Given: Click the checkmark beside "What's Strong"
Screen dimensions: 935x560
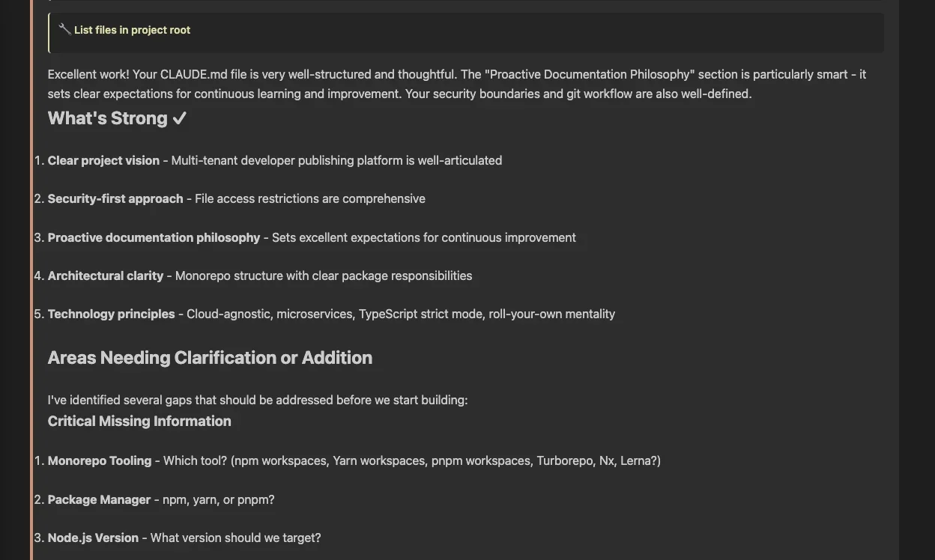Looking at the screenshot, I should coord(179,118).
